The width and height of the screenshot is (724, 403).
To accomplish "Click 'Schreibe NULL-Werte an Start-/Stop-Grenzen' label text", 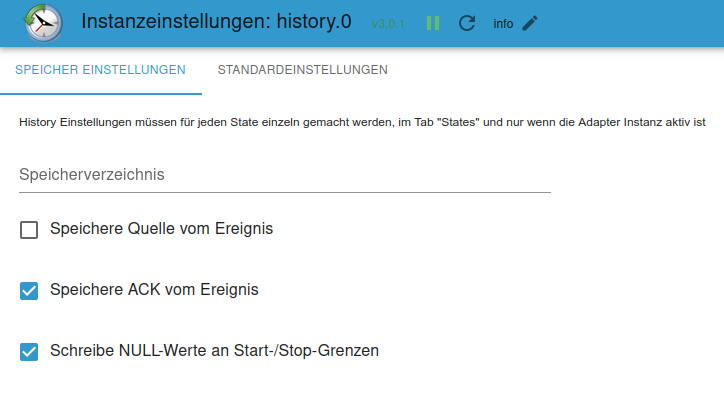I will [x=214, y=351].
